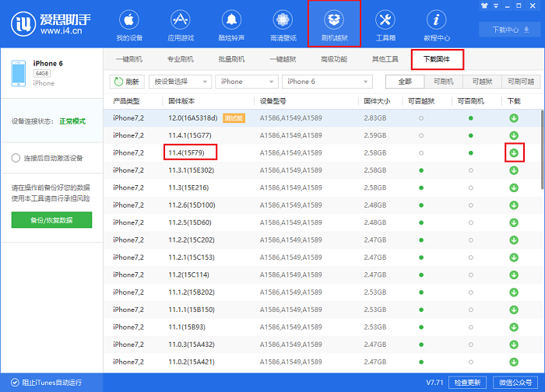Click 备份/恢复数据 green button
Viewport: 545px width, 392px height.
(51, 220)
